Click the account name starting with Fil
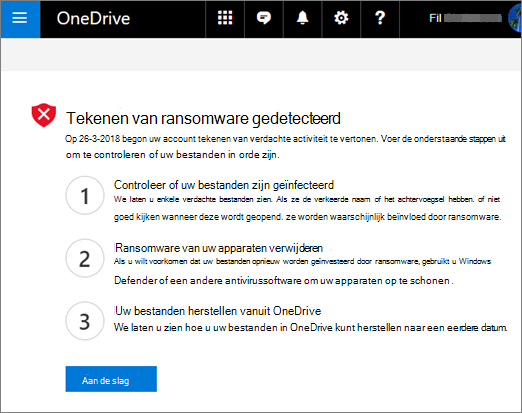This screenshot has width=522, height=413. (465, 18)
